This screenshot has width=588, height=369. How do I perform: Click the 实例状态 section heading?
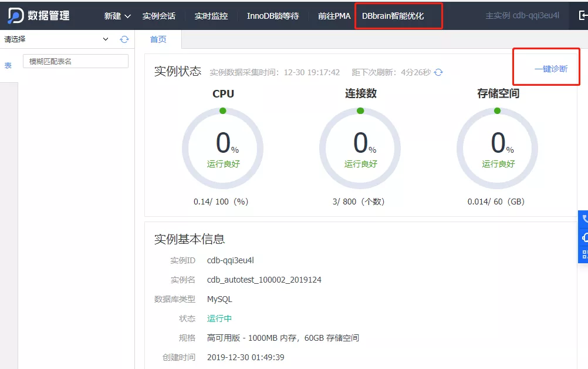pos(178,71)
